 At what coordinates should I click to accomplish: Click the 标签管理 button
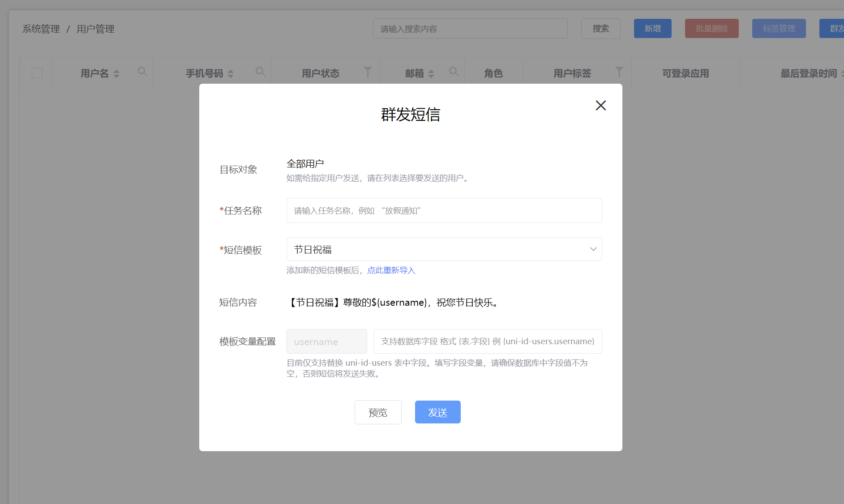[779, 29]
